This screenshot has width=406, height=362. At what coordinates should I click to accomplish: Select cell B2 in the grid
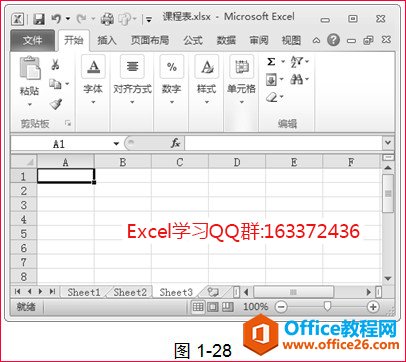click(x=123, y=191)
